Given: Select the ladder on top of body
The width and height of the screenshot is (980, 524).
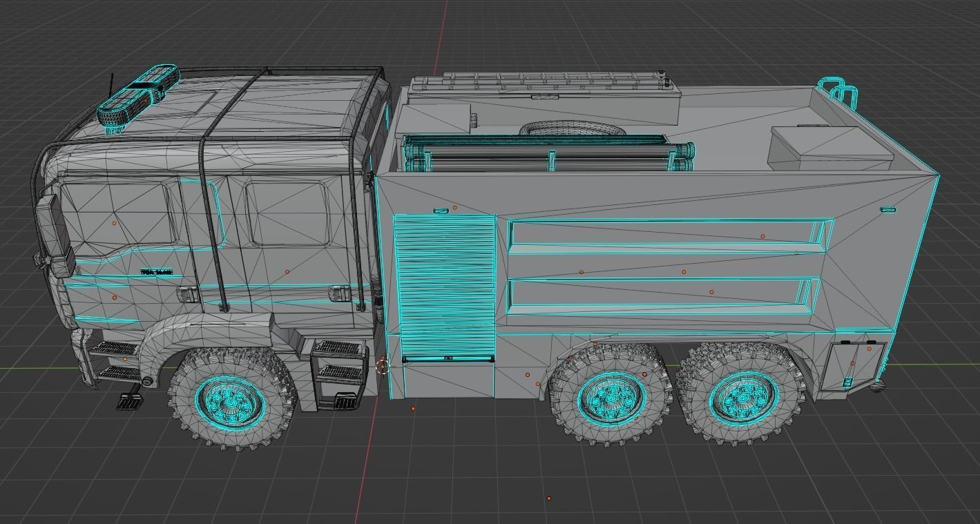Looking at the screenshot, I should 542,83.
